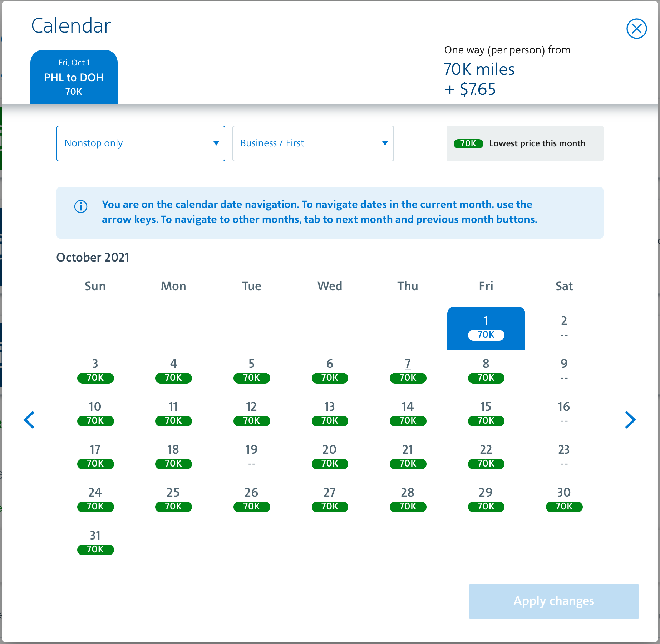Go to next month arrow
Screen dimensions: 660x644
pyautogui.click(x=630, y=420)
